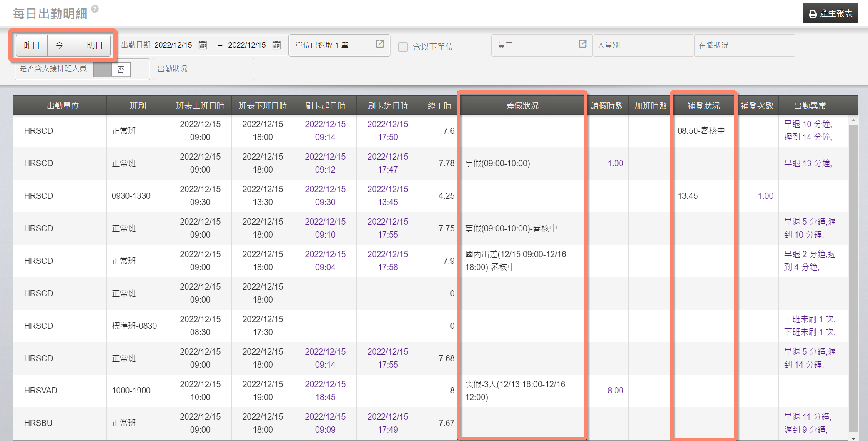The height and width of the screenshot is (441, 868).
Task: Toggle the 是否含支援排班人員 switch
Action: click(112, 69)
